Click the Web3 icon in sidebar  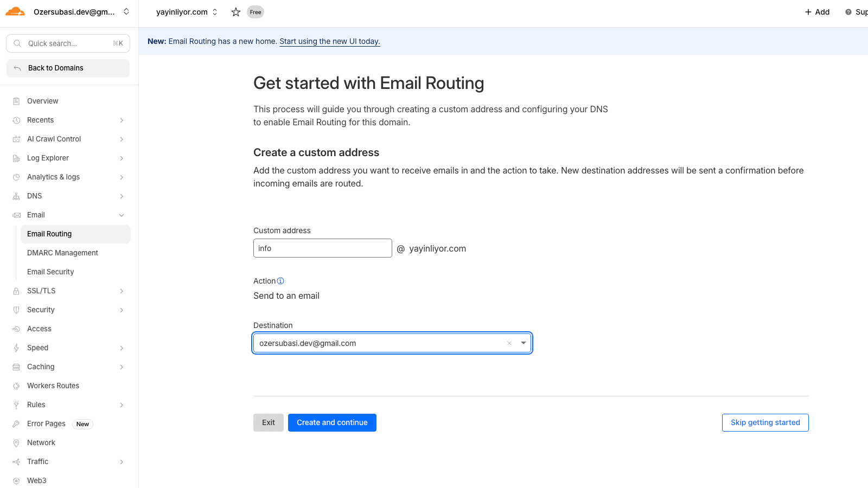pos(16,481)
